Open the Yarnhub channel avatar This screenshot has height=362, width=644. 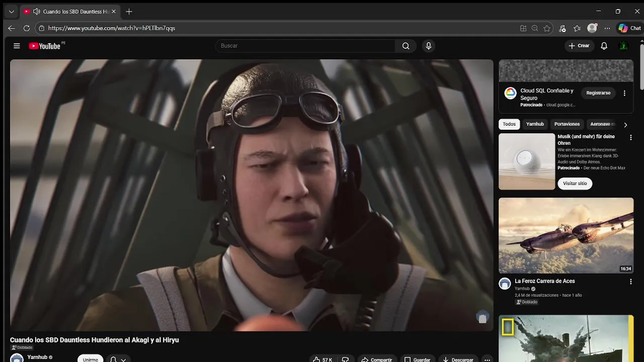tap(17, 358)
